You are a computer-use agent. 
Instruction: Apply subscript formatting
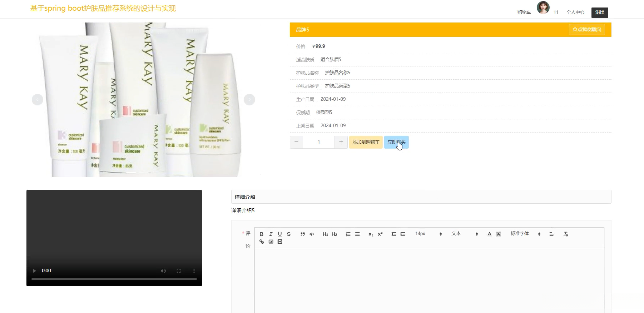(371, 234)
